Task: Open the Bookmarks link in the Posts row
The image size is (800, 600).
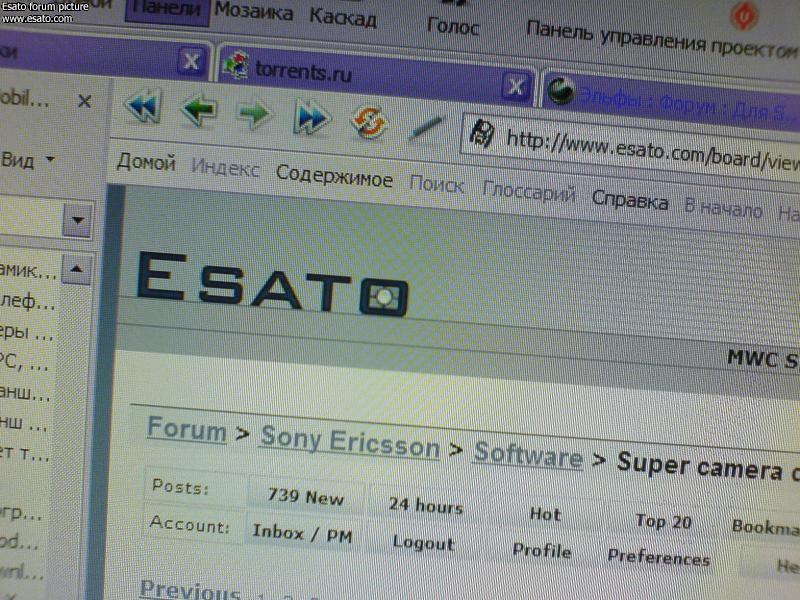Action: click(x=765, y=527)
